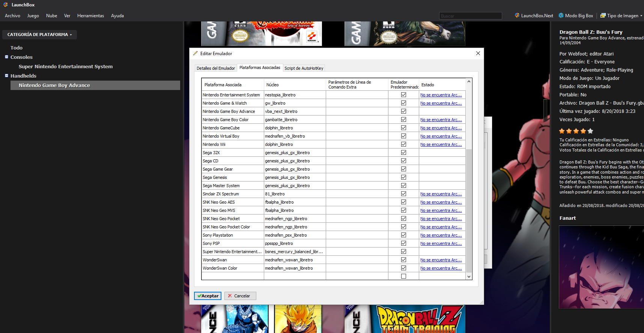The height and width of the screenshot is (333, 644).
Task: Click the Buscar search field
Action: (471, 16)
